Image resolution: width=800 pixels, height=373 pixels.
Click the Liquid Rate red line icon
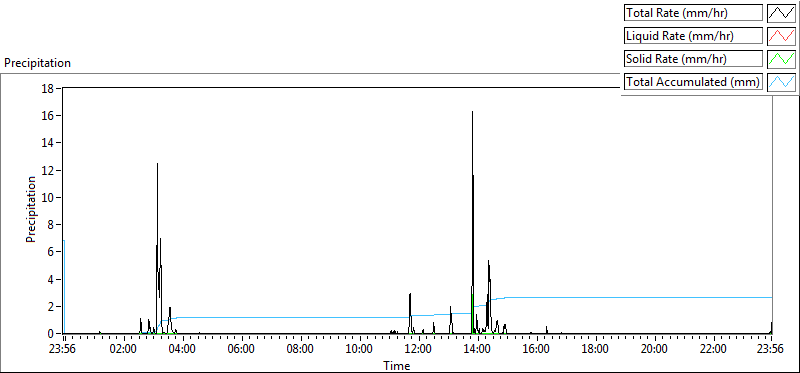(x=781, y=36)
